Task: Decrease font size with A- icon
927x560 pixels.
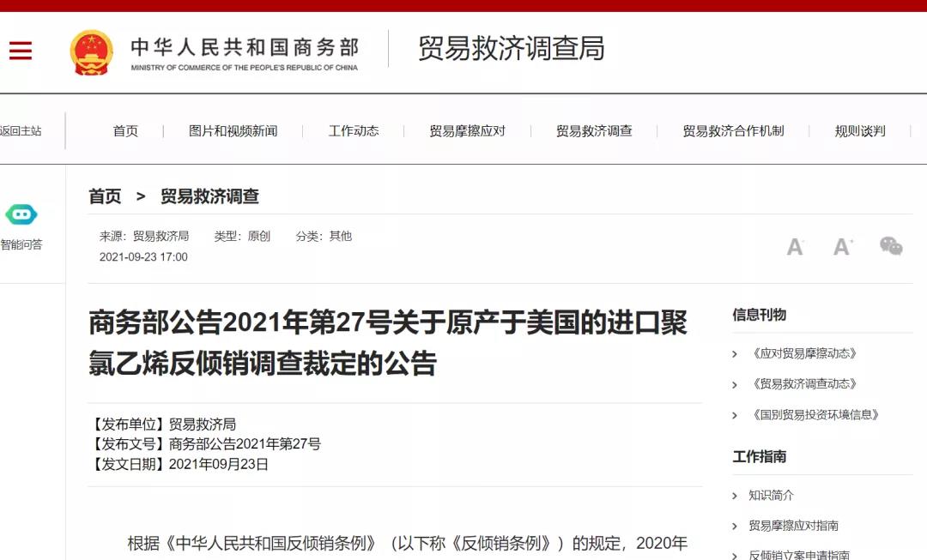Action: (x=795, y=246)
